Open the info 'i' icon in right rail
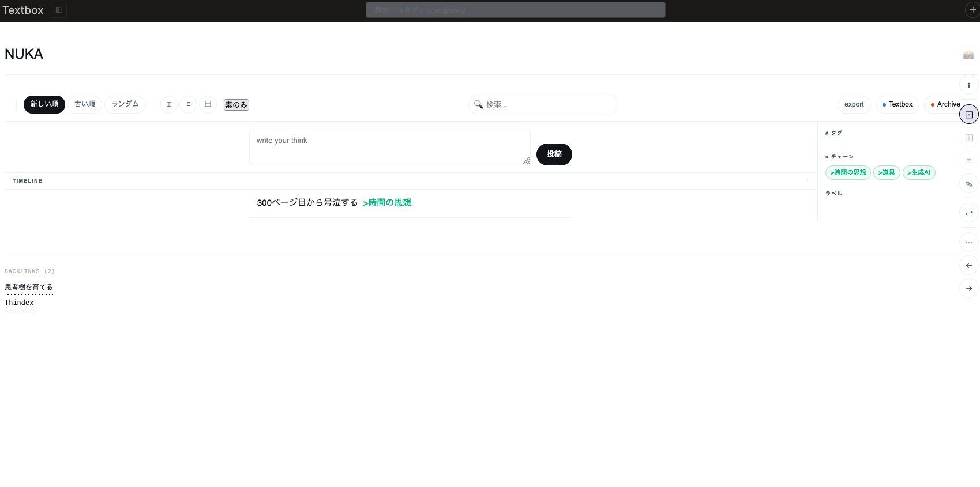Viewport: 980px width, 487px height. pyautogui.click(x=969, y=85)
